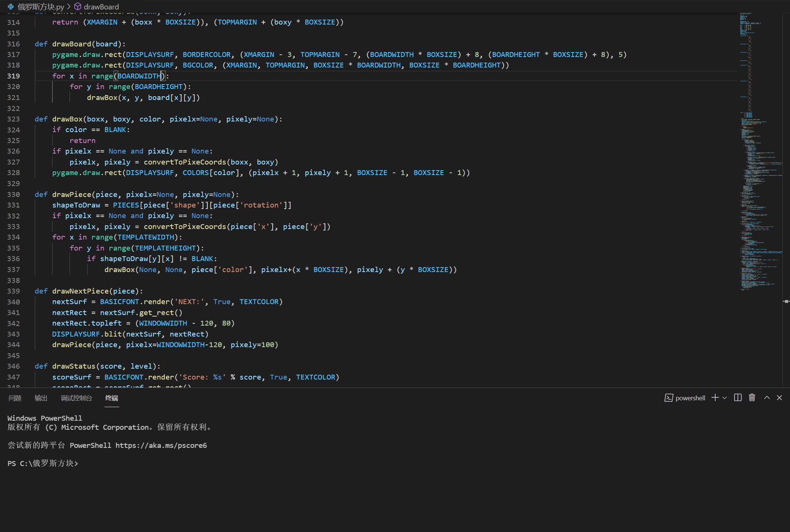Open the terminal launch profile dropdown

(x=724, y=398)
